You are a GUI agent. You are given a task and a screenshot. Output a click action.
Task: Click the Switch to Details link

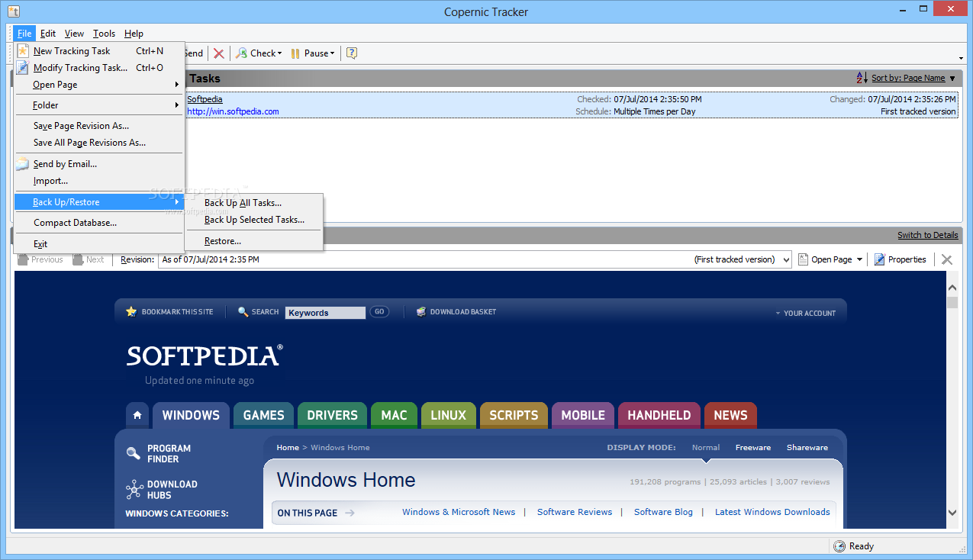(927, 235)
